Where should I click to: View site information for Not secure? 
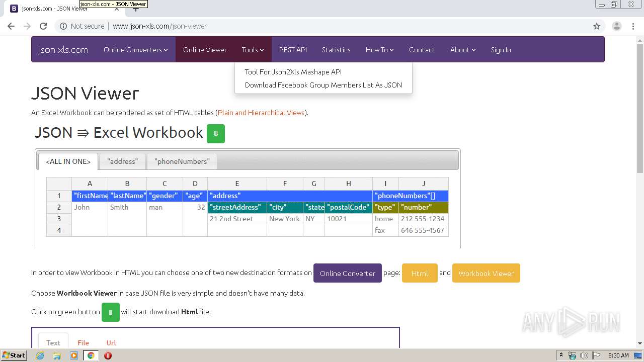click(x=82, y=26)
